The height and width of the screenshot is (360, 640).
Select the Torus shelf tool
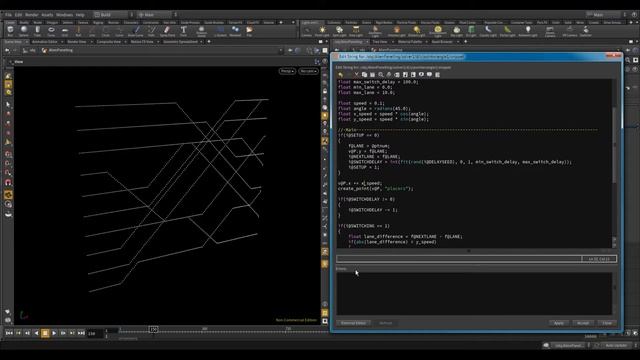51,31
